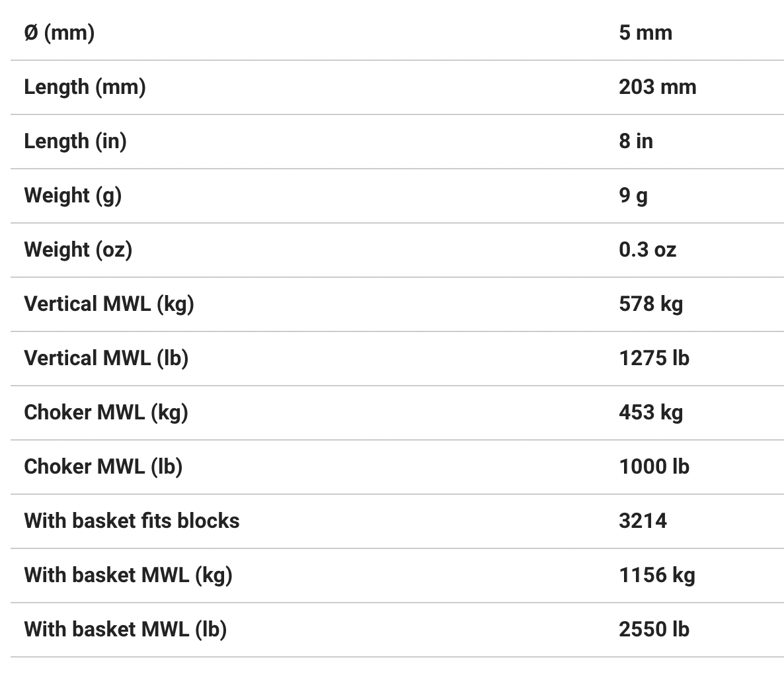Select the "203 mm" length value

coord(657,87)
